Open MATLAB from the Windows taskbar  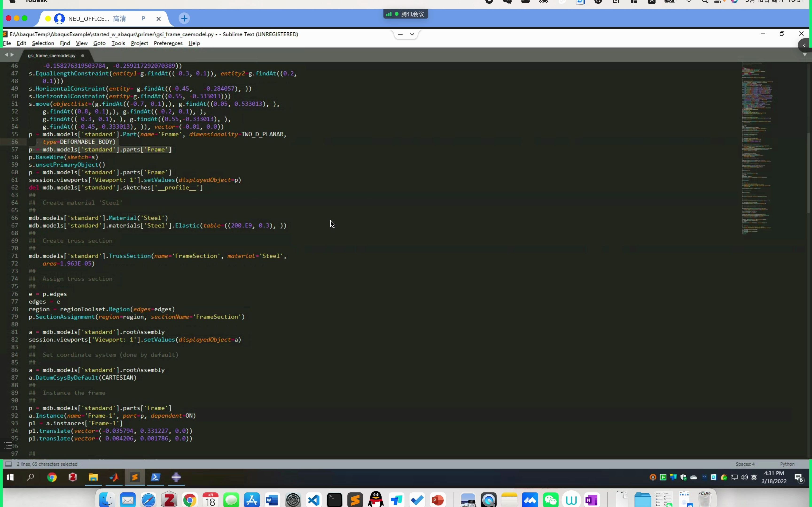(x=114, y=477)
